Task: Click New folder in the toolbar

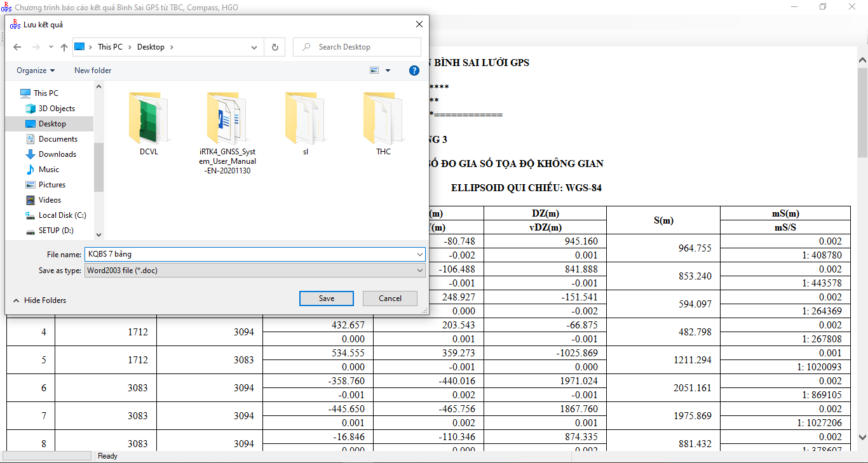Action: (93, 70)
